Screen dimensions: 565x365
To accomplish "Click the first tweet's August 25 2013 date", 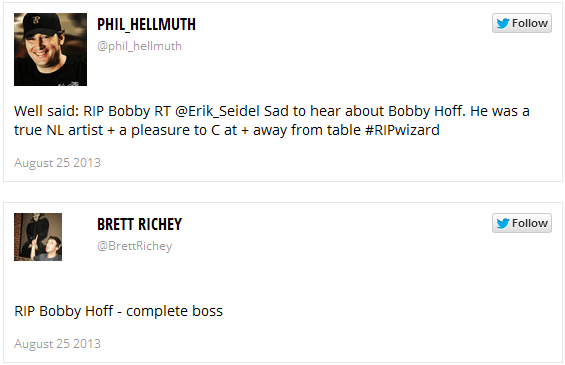I will tap(57, 163).
